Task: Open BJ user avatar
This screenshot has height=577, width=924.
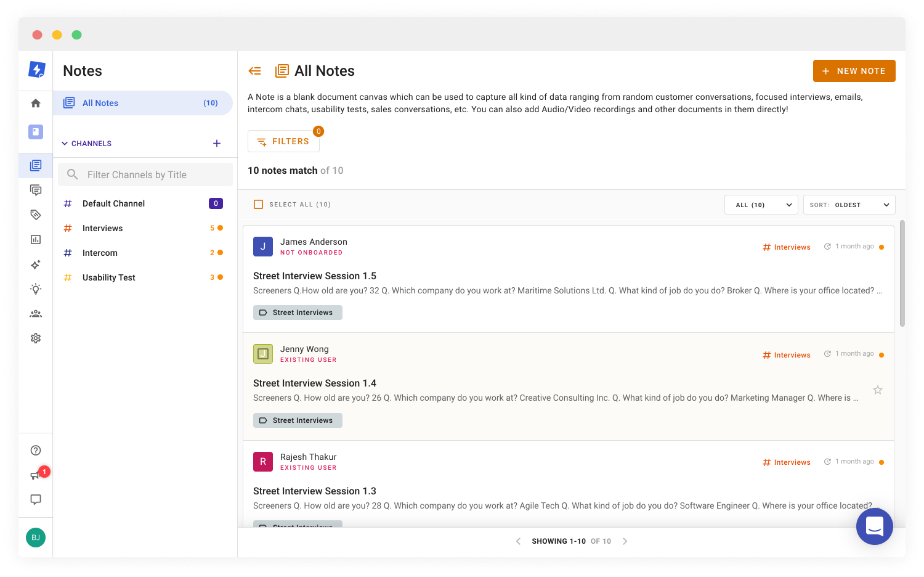Action: click(36, 538)
